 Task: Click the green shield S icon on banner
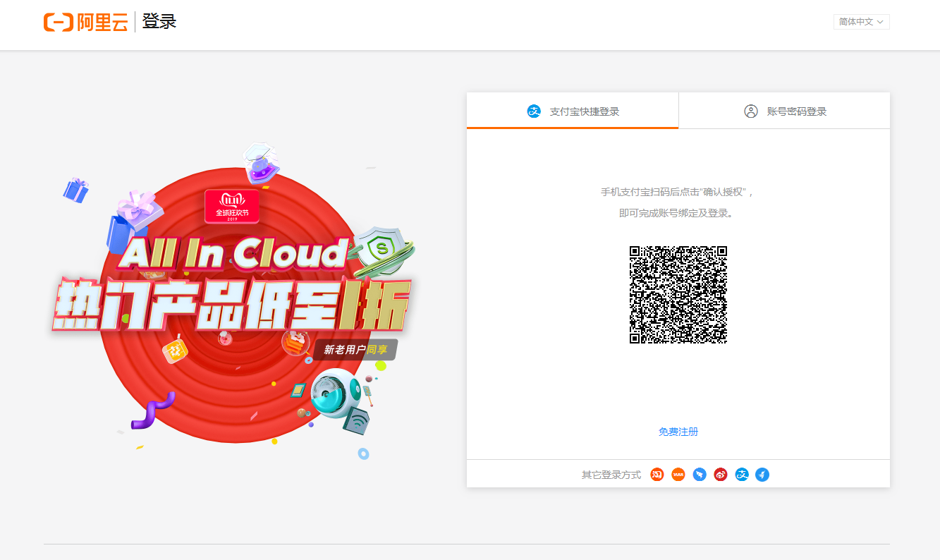(383, 249)
